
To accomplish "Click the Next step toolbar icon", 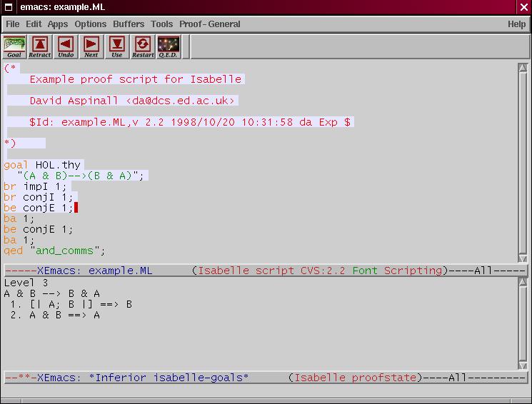I will [91, 47].
